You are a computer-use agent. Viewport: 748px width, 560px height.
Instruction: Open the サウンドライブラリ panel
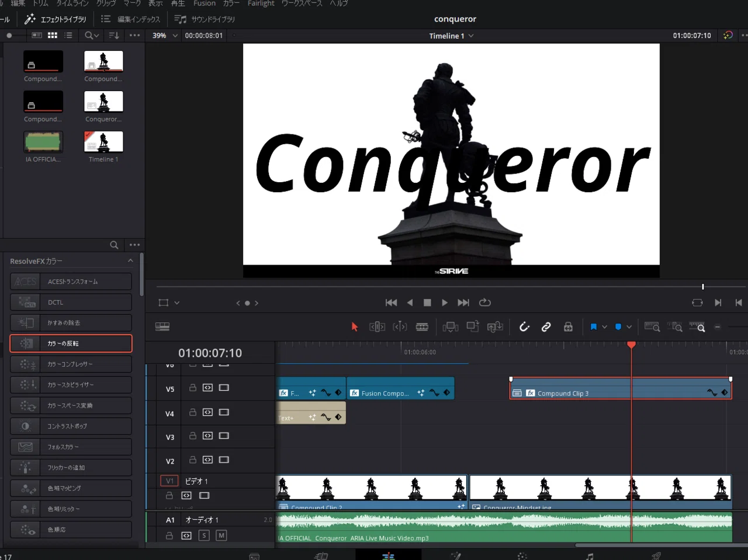click(205, 19)
